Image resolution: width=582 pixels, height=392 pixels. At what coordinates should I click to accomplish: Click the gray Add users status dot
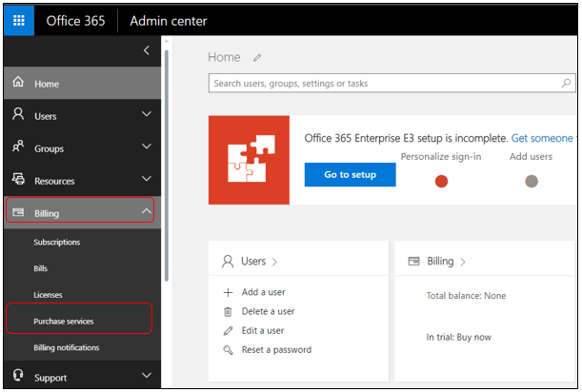click(532, 182)
